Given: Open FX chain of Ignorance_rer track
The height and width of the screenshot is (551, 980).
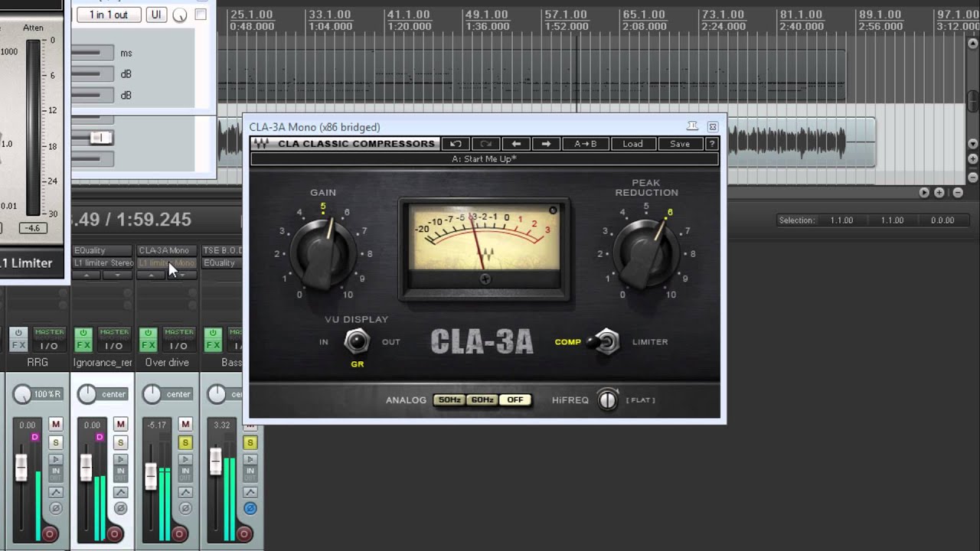Looking at the screenshot, I should pos(83,346).
